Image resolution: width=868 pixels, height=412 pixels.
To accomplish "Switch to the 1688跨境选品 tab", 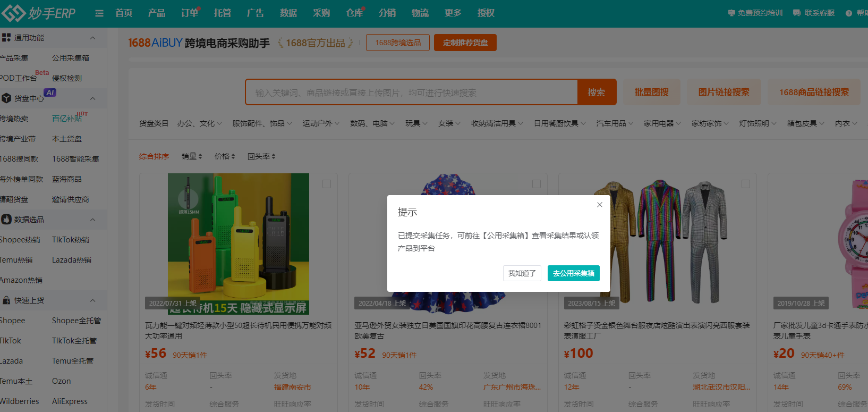I will pos(398,43).
